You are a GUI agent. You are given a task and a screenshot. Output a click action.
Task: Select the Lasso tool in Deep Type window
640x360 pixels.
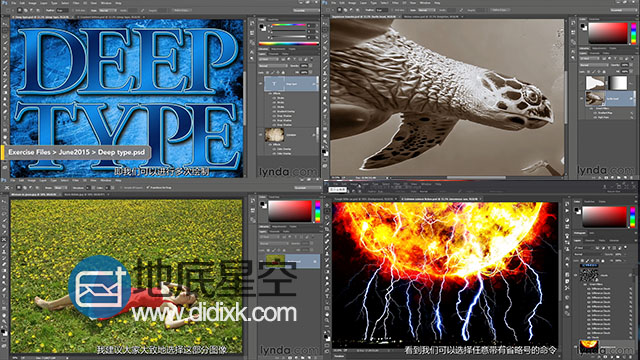5,36
